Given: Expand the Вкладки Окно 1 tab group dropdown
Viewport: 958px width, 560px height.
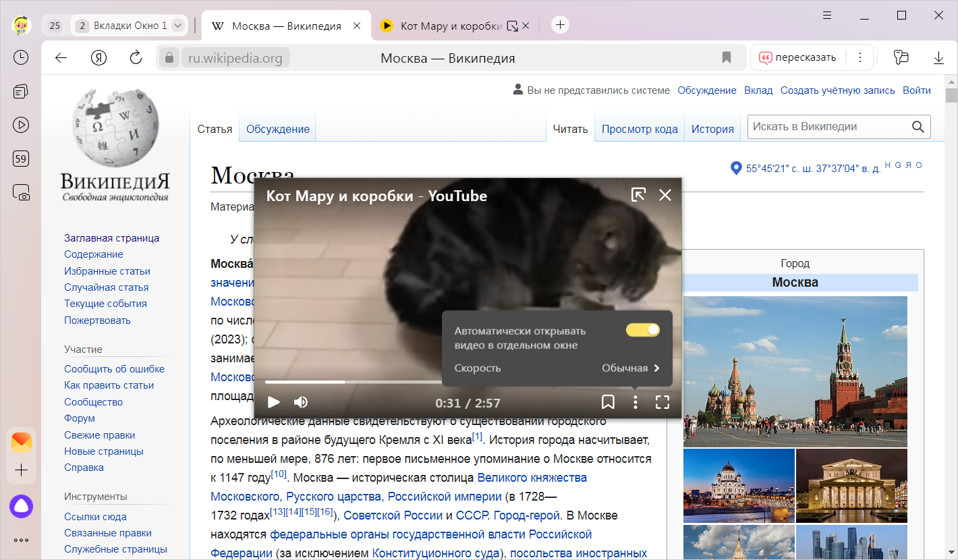Looking at the screenshot, I should pos(178,26).
